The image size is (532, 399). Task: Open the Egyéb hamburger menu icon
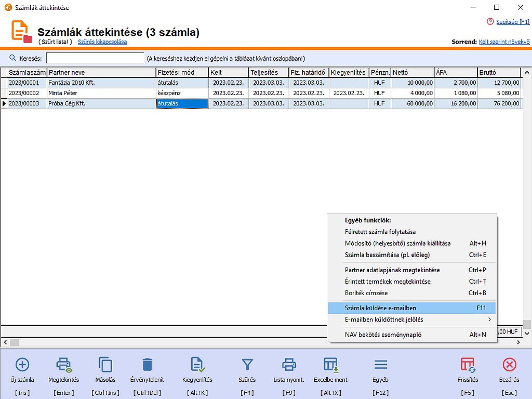(380, 364)
